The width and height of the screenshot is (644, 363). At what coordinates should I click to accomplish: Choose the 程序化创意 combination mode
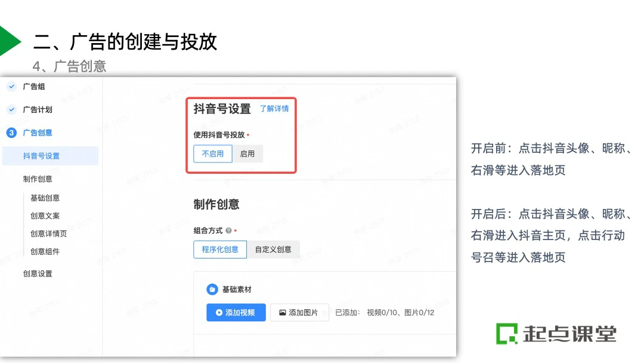(x=220, y=249)
